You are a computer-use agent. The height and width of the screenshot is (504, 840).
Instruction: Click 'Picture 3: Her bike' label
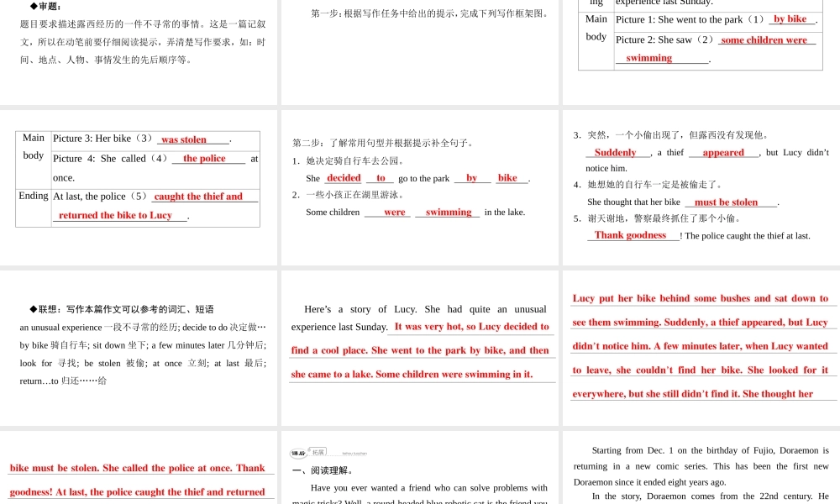coord(92,139)
